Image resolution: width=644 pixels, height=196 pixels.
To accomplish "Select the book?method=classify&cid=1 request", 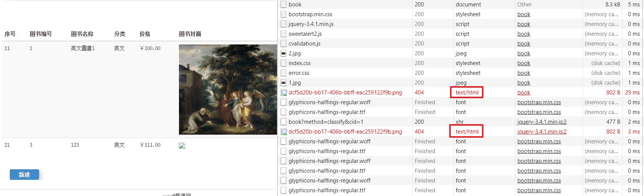I will (x=326, y=122).
